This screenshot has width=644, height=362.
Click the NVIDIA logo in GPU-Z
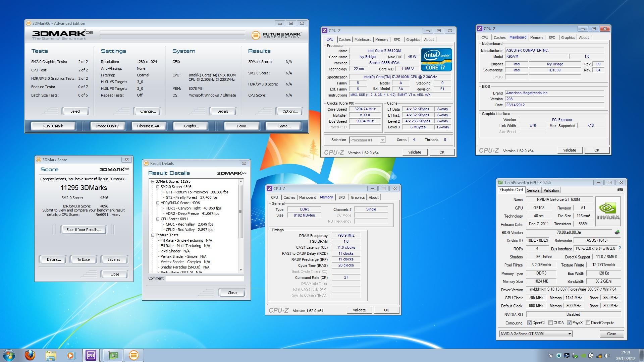pos(608,211)
